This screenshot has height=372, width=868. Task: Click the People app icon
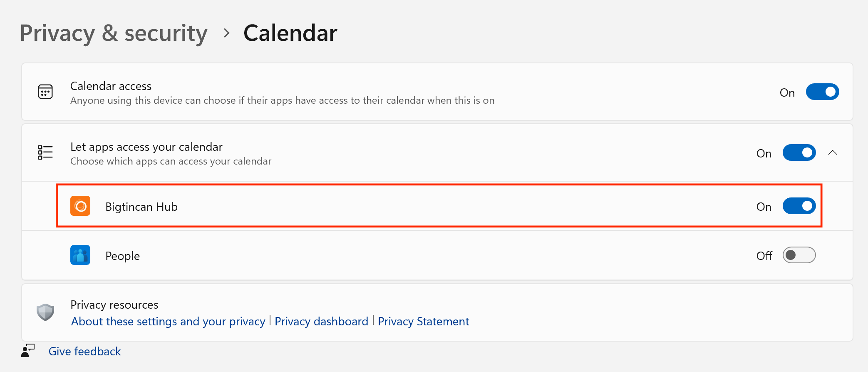point(80,255)
